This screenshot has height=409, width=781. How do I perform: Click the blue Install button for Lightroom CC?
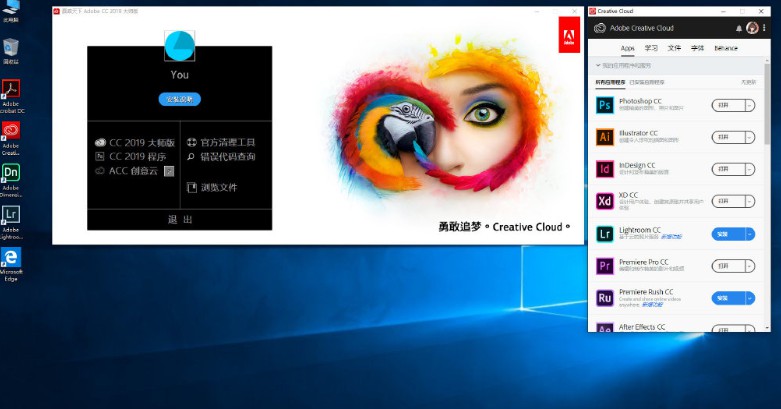pyautogui.click(x=728, y=234)
